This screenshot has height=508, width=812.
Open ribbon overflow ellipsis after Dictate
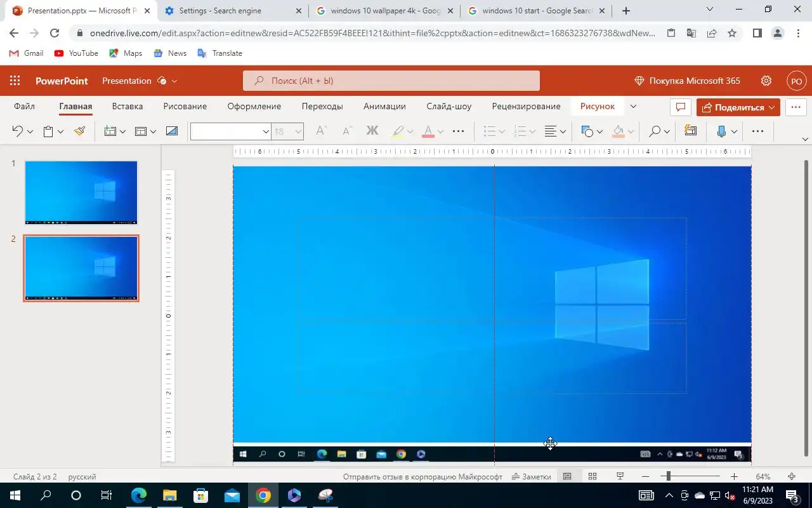point(757,131)
